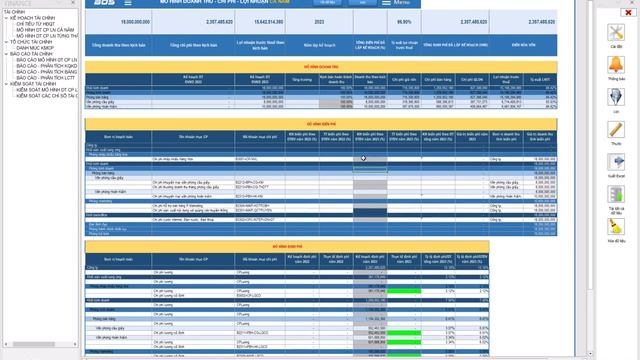This screenshot has height=360, width=640.
Task: Collapse the KẾ HOẠCH TÀI CHÍNH tree node
Action: click(6, 18)
